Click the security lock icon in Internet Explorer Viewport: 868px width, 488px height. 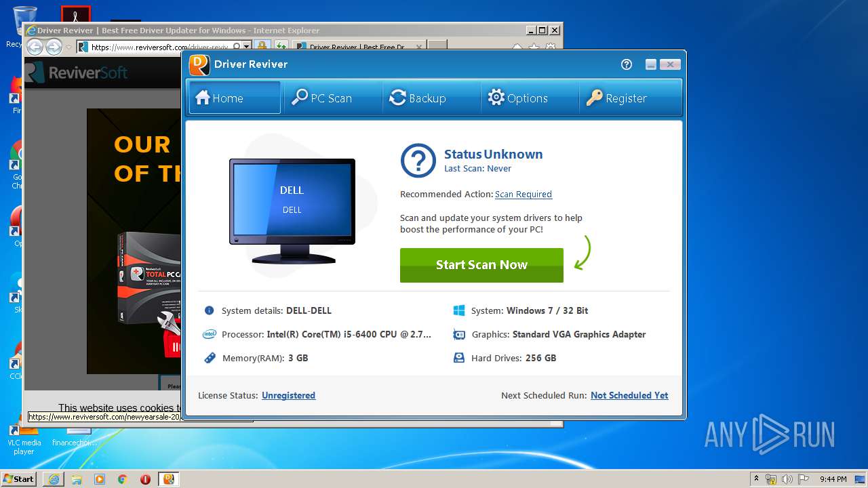pyautogui.click(x=262, y=46)
